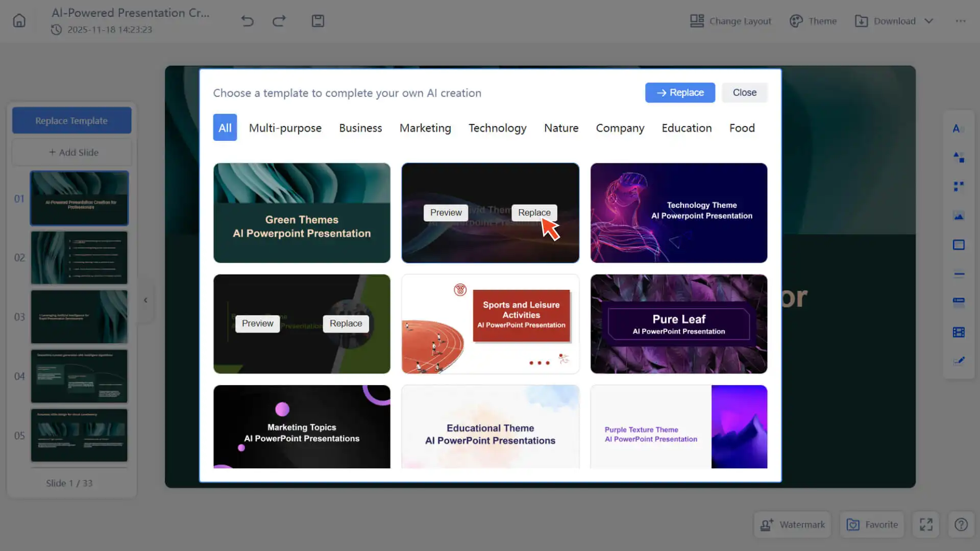Viewport: 980px width, 551px height.
Task: Undo the last action
Action: coord(248,21)
